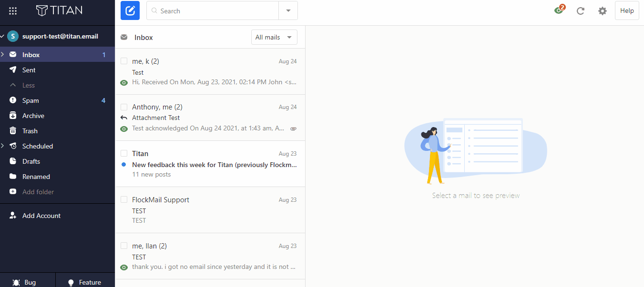Screen dimensions: 644x287
Task: Open the FlockMail Support sender name
Action: click(x=161, y=199)
